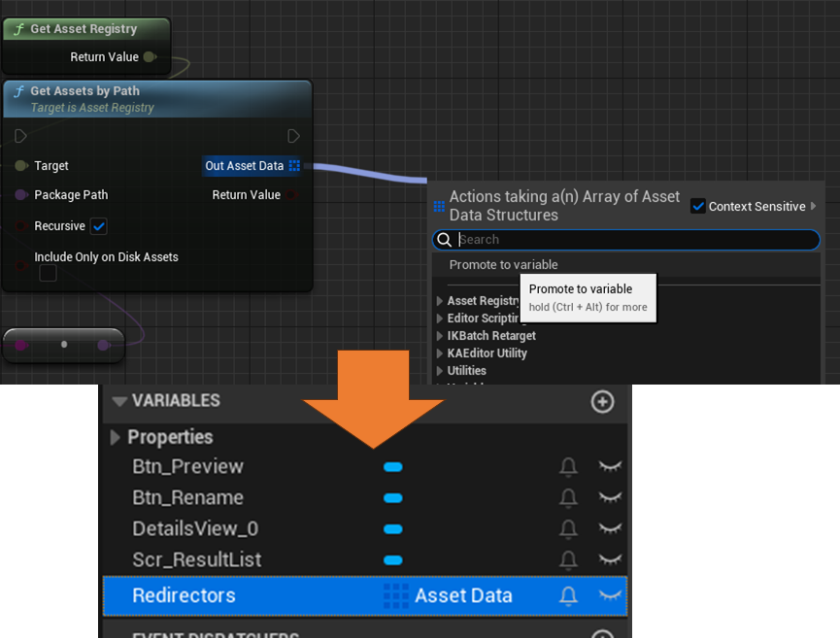840x638 pixels.
Task: Toggle the Recursive checkbox
Action: (99, 226)
